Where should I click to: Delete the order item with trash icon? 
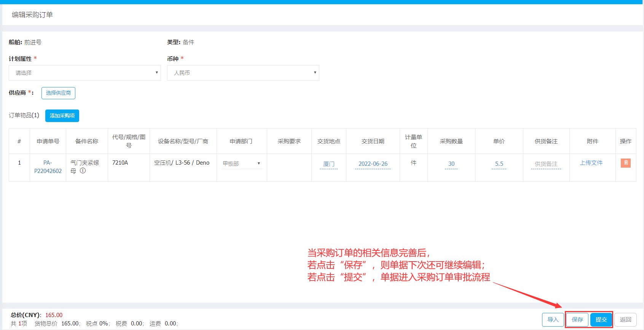pyautogui.click(x=626, y=163)
